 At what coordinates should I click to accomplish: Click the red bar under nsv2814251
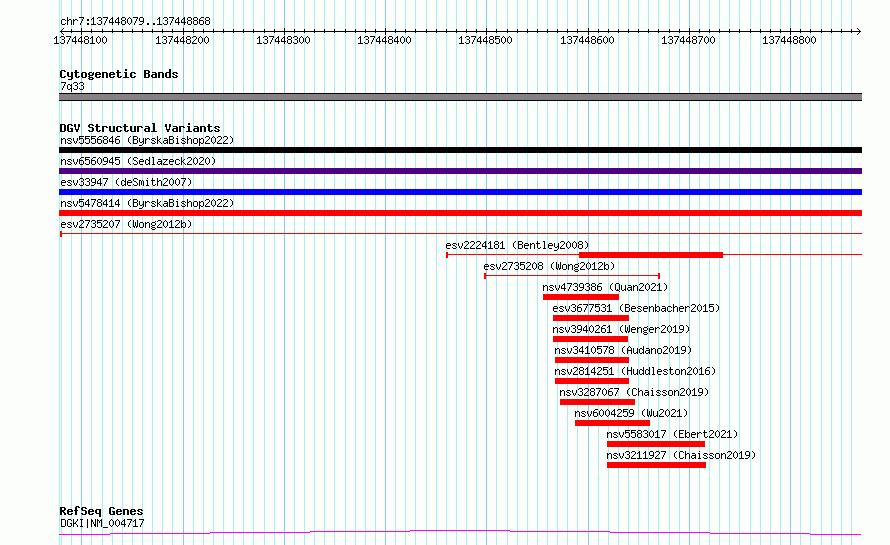592,381
